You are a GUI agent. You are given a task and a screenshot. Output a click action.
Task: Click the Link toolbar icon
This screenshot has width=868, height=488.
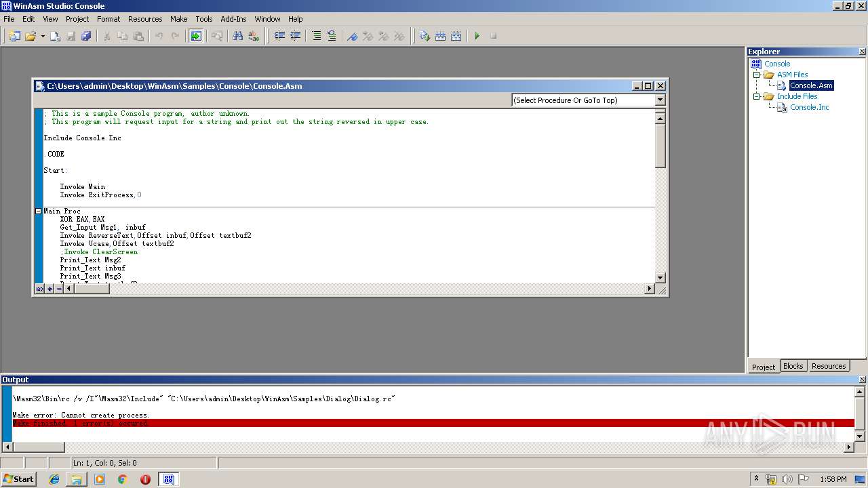pyautogui.click(x=440, y=36)
